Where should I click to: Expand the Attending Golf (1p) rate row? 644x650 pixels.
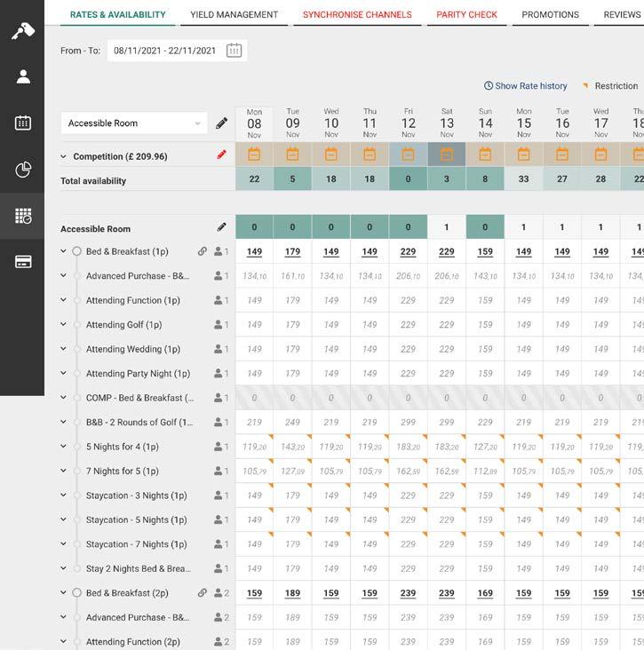[63, 324]
